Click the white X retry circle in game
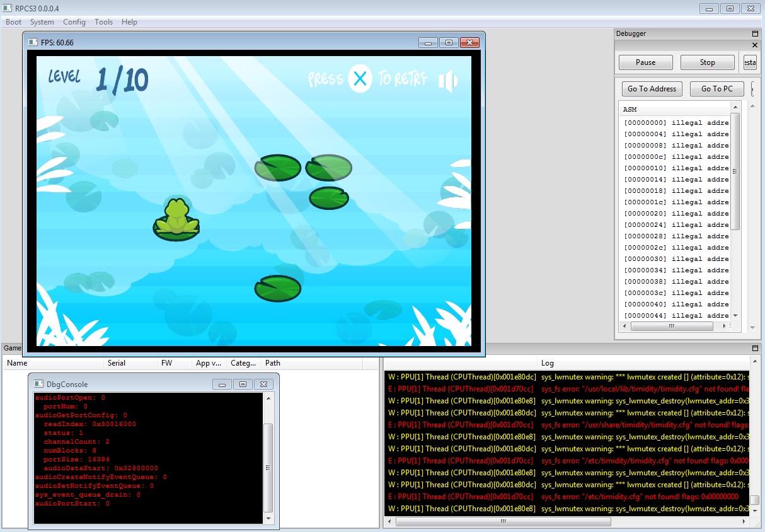The image size is (765, 532). pos(360,79)
